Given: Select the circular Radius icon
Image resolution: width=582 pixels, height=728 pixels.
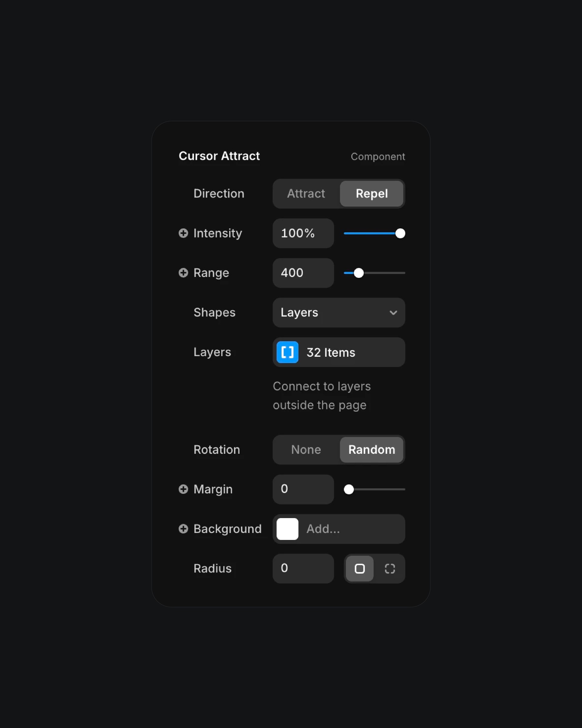Looking at the screenshot, I should point(390,569).
